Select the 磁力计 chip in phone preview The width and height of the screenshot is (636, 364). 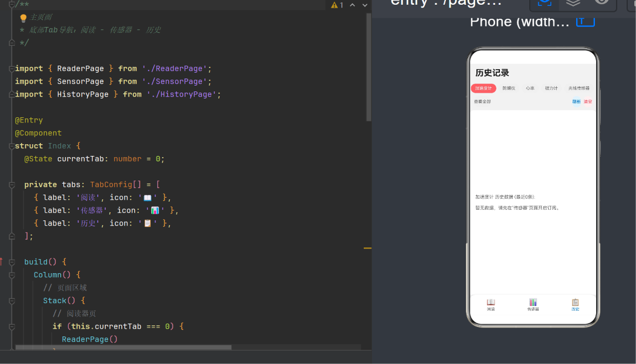pyautogui.click(x=552, y=89)
